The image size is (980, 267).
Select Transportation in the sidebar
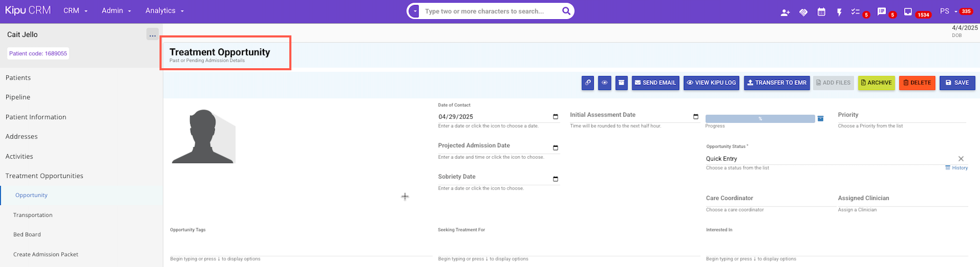point(33,215)
